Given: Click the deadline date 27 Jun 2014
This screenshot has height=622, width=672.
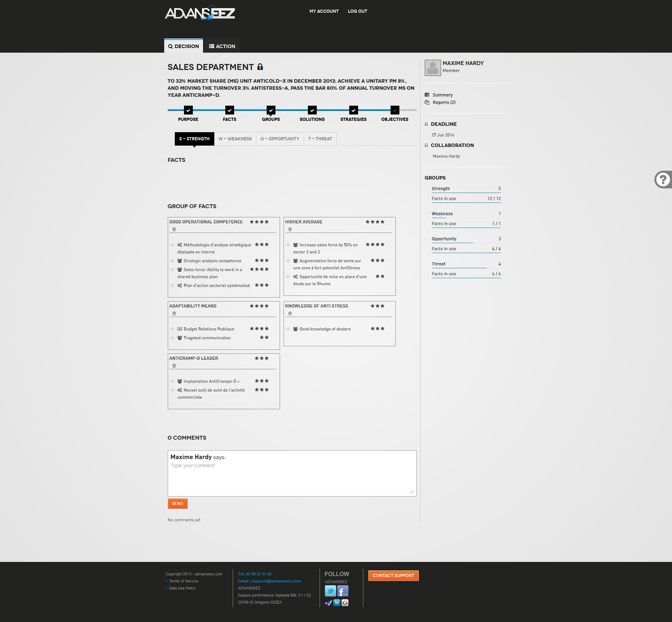Looking at the screenshot, I should [x=443, y=135].
